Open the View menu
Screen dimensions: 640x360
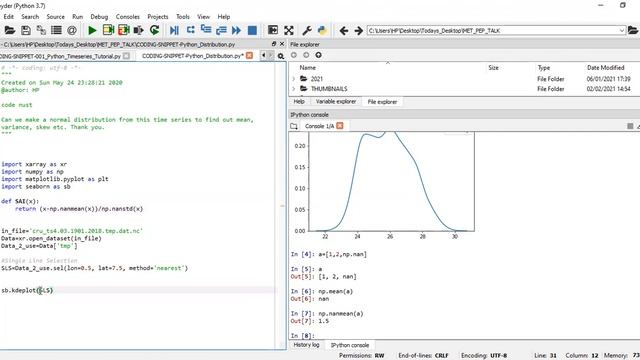(x=204, y=17)
